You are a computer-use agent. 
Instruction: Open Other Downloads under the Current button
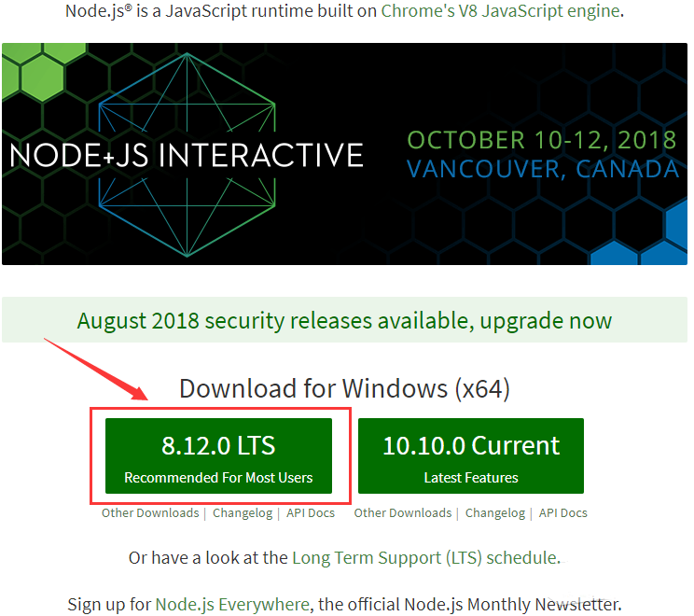403,512
